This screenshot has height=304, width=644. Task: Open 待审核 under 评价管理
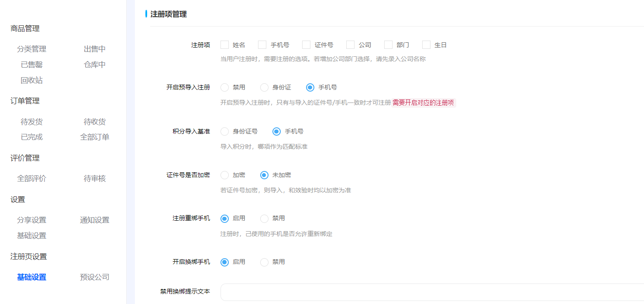pyautogui.click(x=94, y=178)
